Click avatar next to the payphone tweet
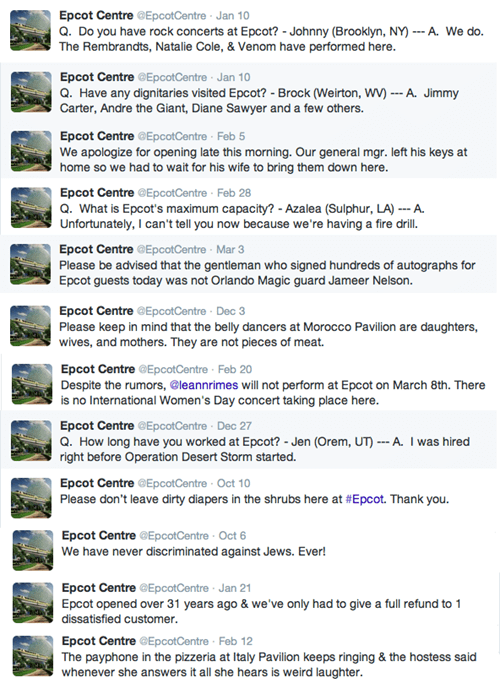The height and width of the screenshot is (694, 500). (33, 656)
